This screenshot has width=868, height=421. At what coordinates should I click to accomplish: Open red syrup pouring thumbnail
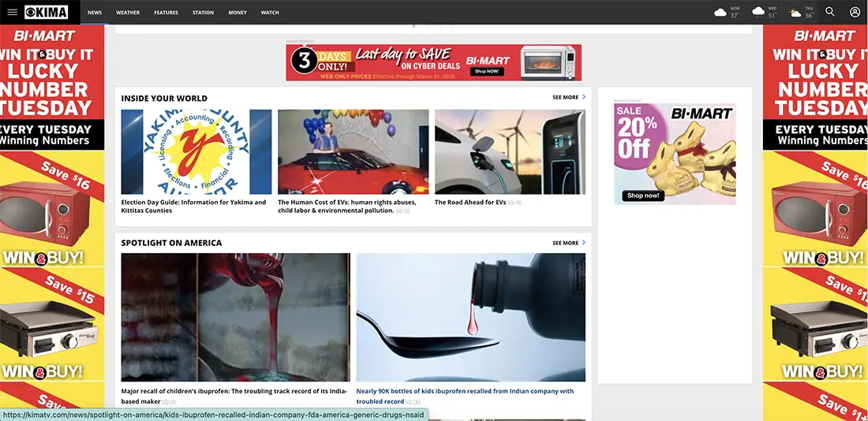(236, 318)
